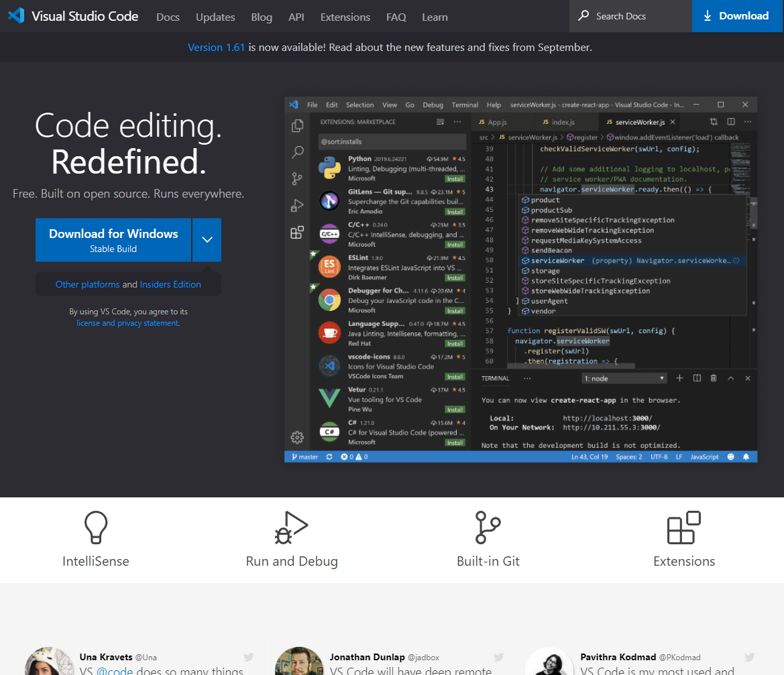Click the Visual Studio Code logo icon
The width and height of the screenshot is (784, 675).
[16, 15]
